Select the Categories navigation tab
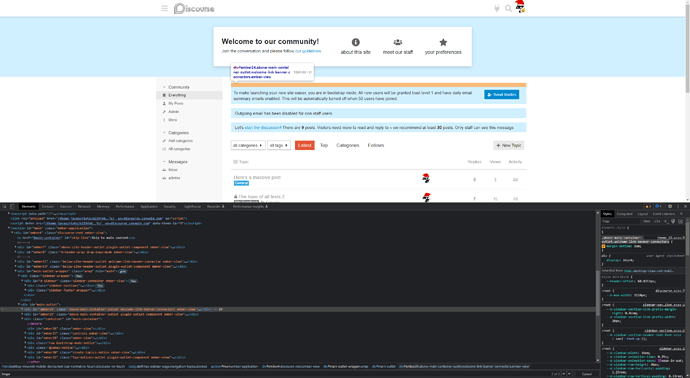690x378 pixels. pyautogui.click(x=348, y=145)
